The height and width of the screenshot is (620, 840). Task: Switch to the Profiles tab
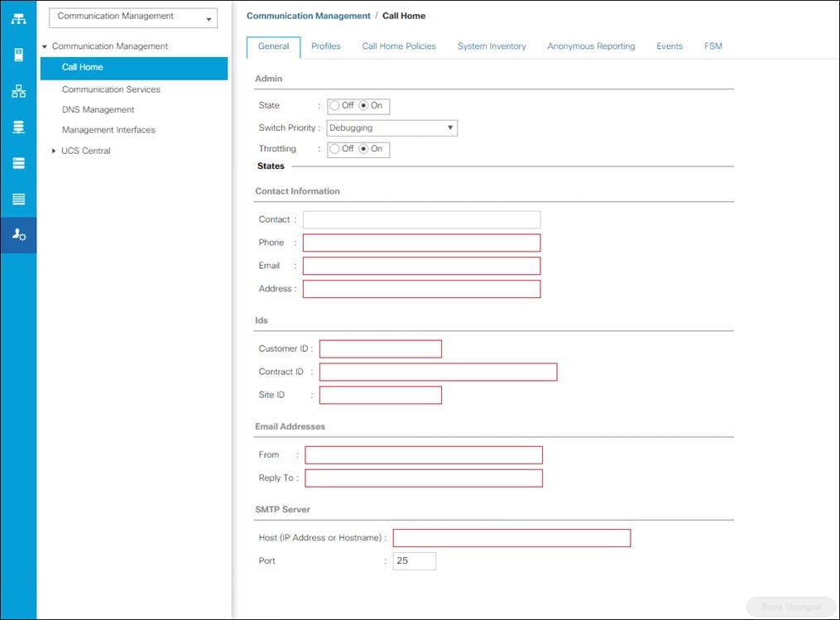click(325, 46)
